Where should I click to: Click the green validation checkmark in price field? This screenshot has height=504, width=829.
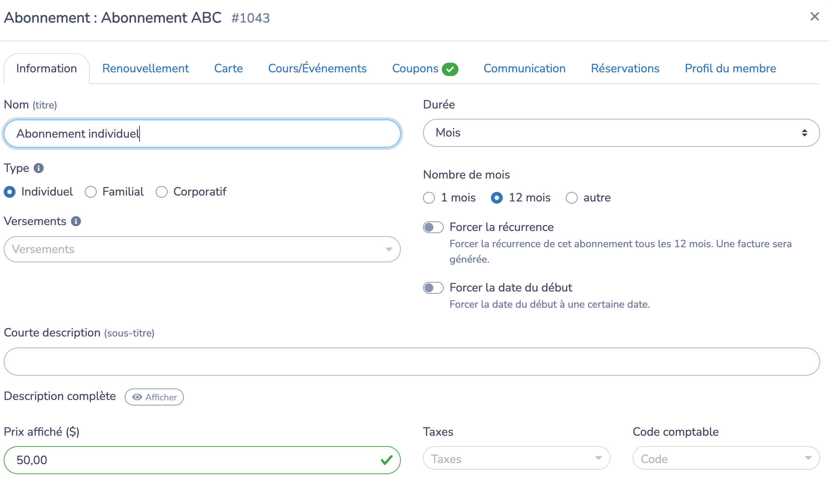[386, 460]
